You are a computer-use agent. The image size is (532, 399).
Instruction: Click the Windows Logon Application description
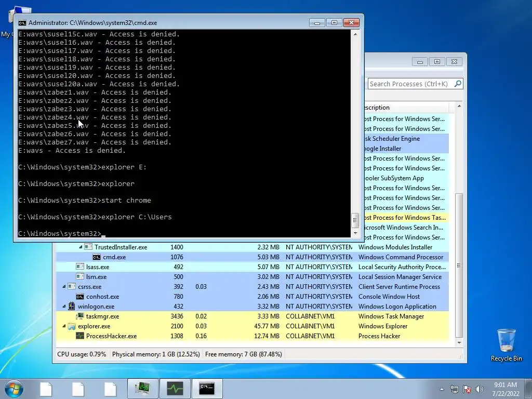397,307
